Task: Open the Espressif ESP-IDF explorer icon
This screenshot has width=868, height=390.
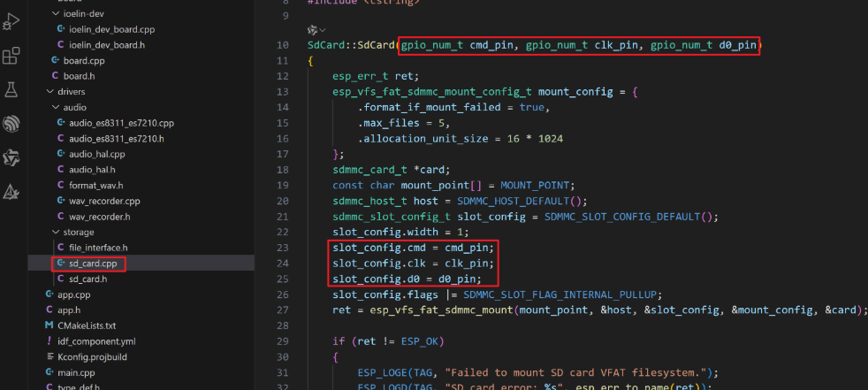Action: [11, 124]
